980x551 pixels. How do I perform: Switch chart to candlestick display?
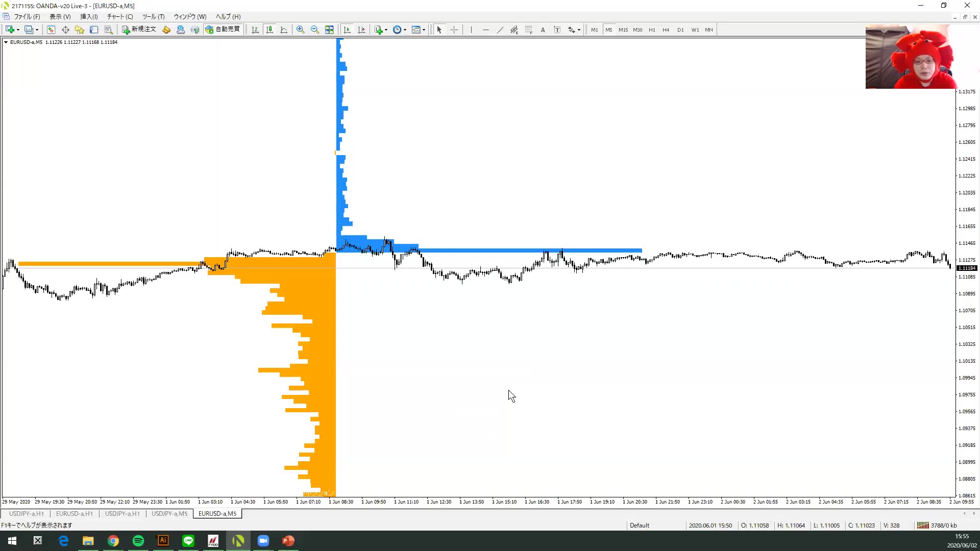pos(269,30)
